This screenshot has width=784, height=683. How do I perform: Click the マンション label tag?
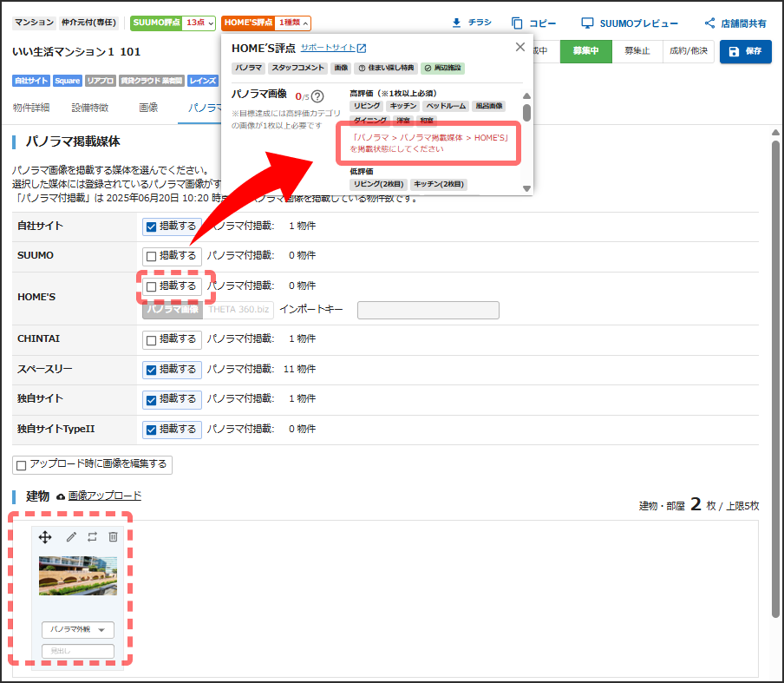coord(34,23)
